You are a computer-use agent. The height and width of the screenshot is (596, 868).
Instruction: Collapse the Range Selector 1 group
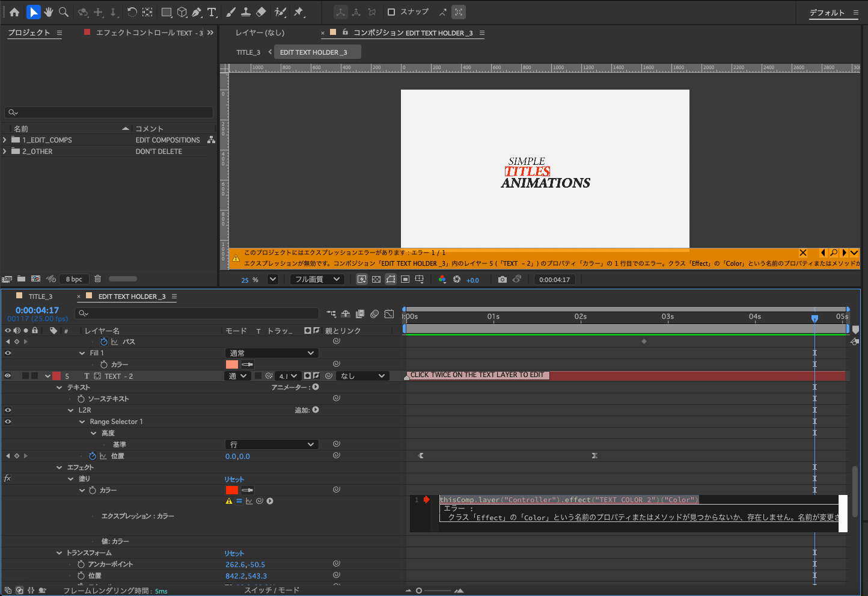point(82,422)
